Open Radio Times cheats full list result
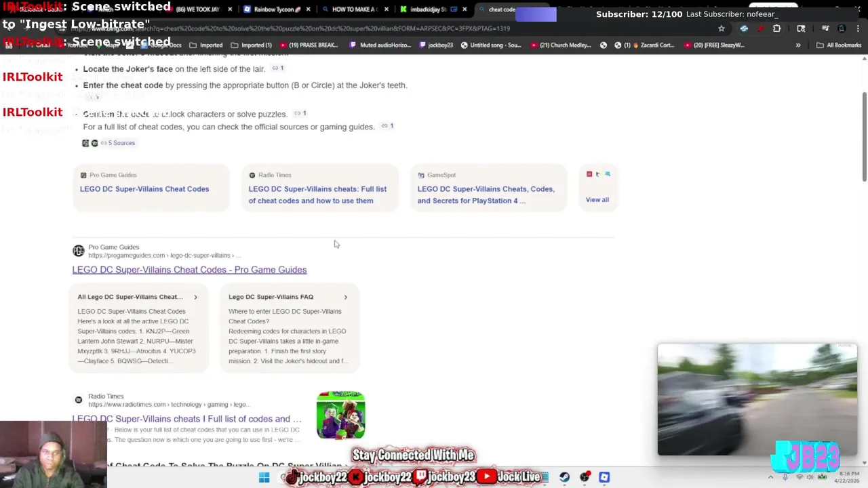868x488 pixels. [x=186, y=419]
